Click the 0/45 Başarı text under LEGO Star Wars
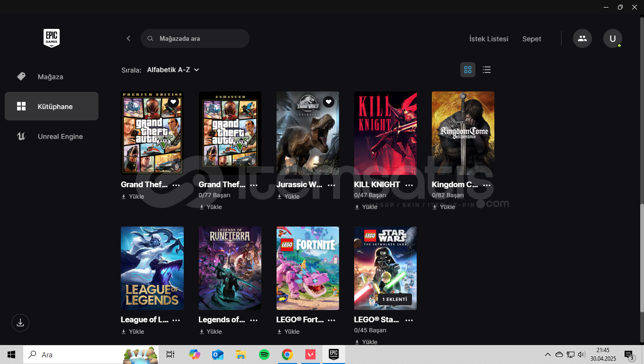 point(370,330)
